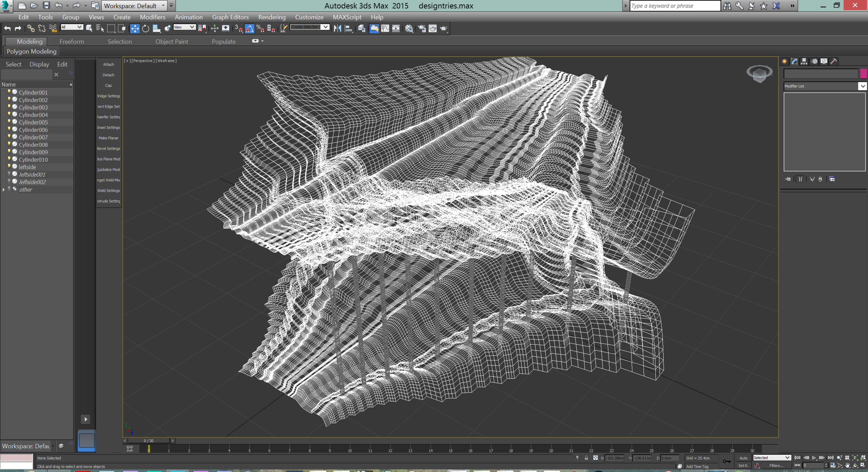Click the pink object color swatch
This screenshot has height=472, width=868.
pyautogui.click(x=863, y=73)
